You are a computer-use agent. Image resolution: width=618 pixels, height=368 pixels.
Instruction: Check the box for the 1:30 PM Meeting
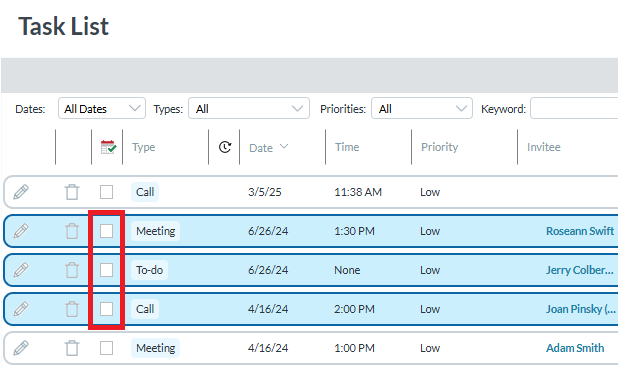coord(106,231)
